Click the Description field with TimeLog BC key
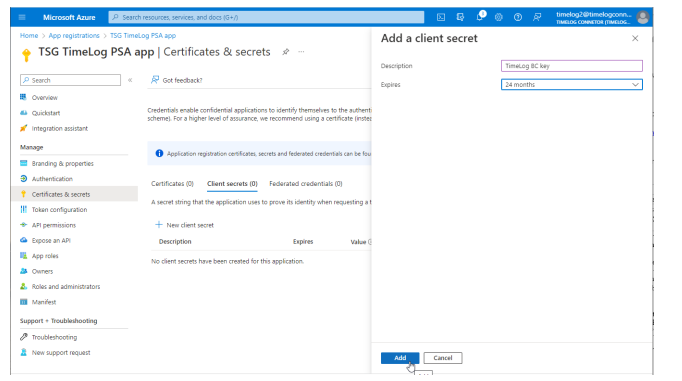This screenshot has height=381, width=682. [x=572, y=66]
